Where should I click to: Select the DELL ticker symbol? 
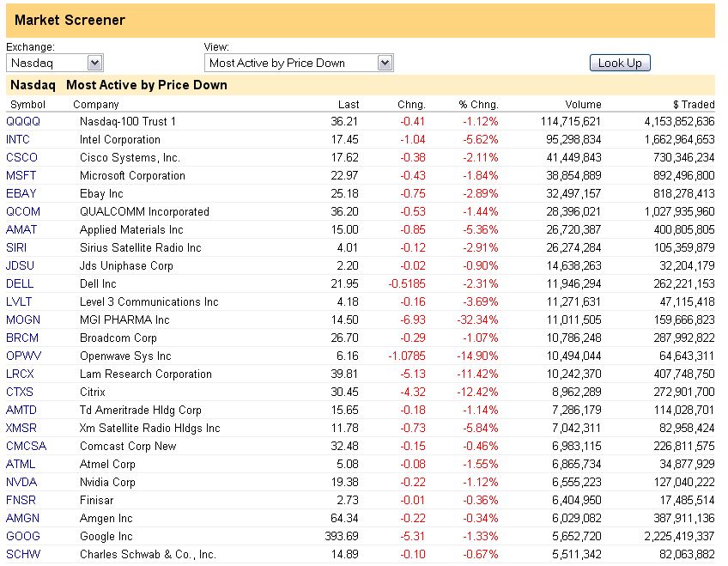pyautogui.click(x=20, y=283)
